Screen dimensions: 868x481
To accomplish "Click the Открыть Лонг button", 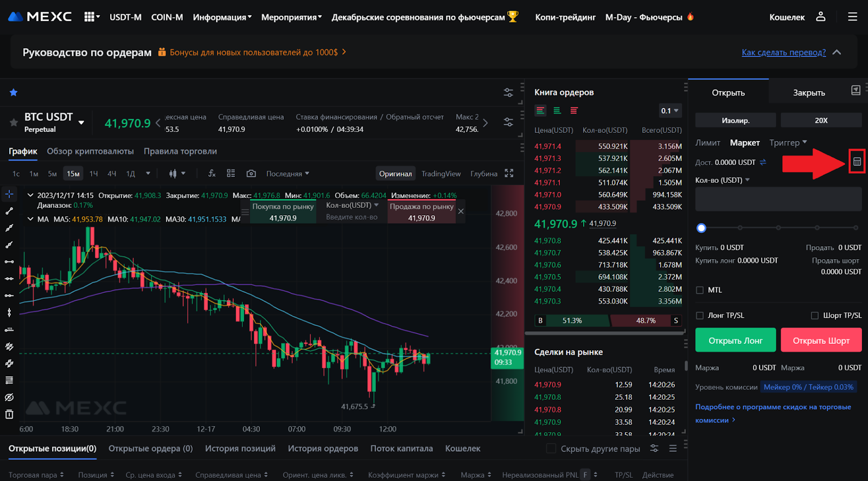I will click(735, 341).
